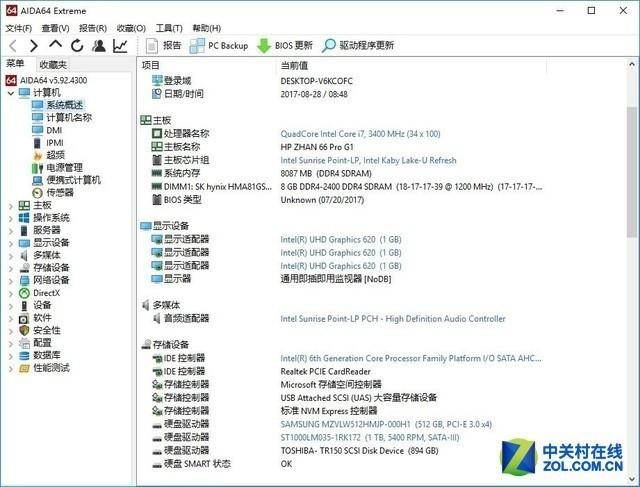Expand the 操作系统 tree node

[11, 218]
